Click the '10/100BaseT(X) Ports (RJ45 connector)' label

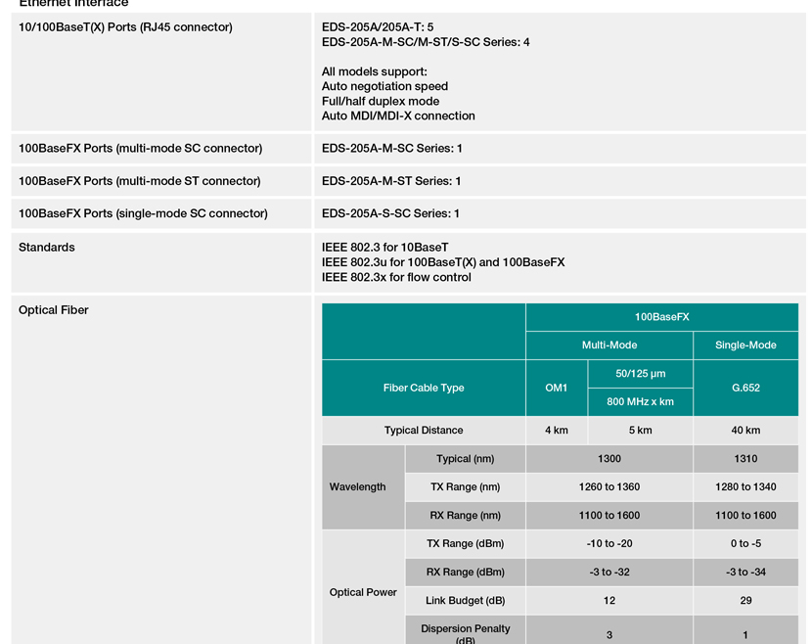(x=125, y=27)
